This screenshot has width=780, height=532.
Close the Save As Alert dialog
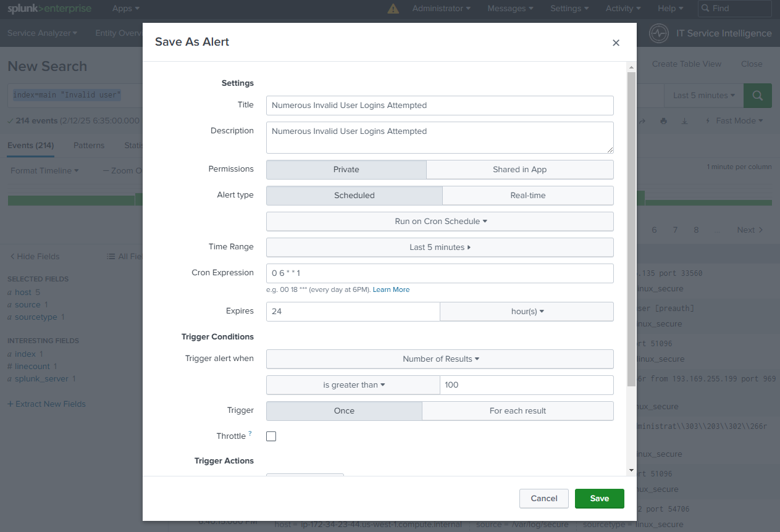[615, 43]
